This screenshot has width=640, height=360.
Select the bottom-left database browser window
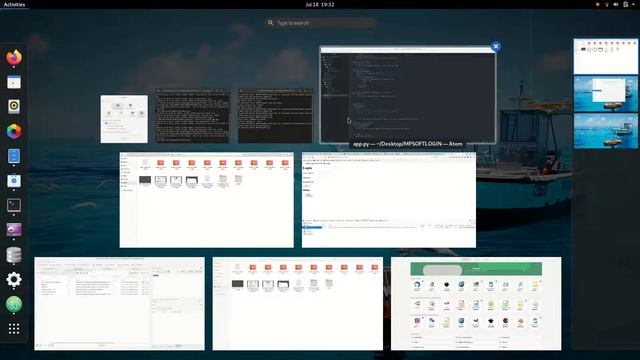pos(119,303)
